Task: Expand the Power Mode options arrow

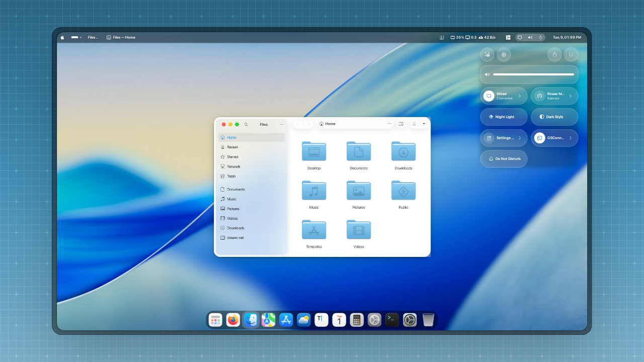Action: [x=571, y=96]
